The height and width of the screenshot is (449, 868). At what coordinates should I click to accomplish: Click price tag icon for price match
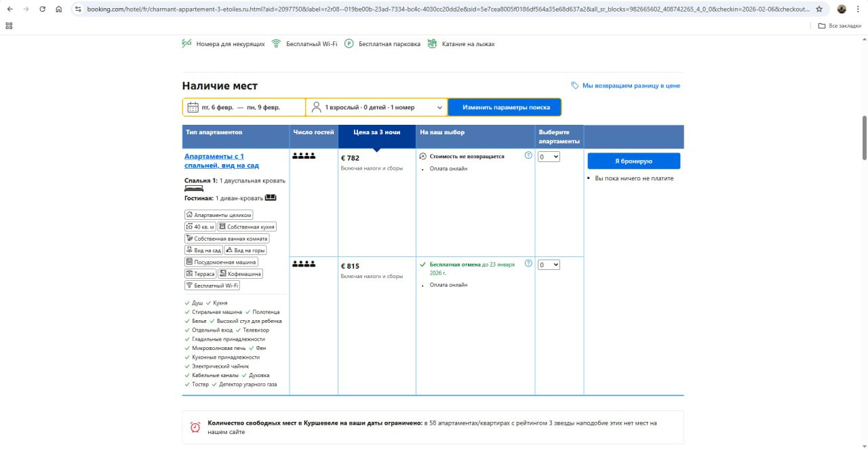[x=575, y=85]
